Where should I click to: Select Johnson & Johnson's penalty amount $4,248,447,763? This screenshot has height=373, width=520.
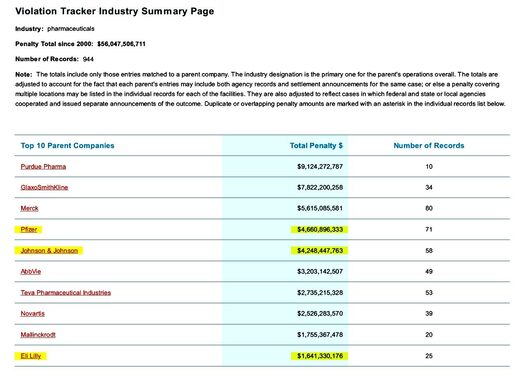(x=320, y=250)
